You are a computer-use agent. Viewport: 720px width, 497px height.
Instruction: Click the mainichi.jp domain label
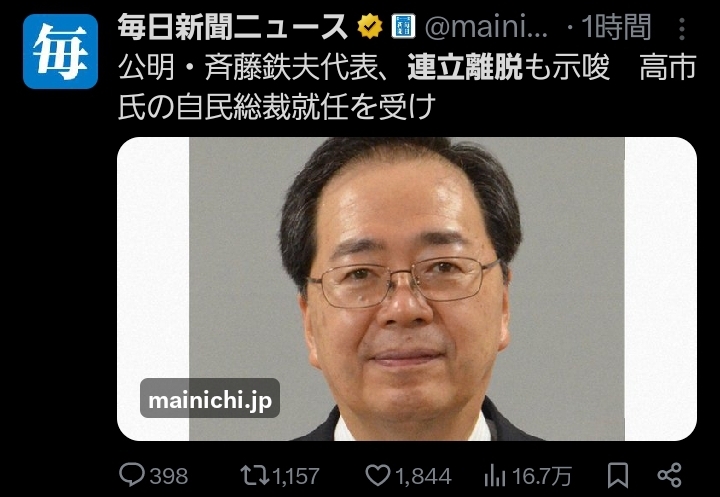click(x=210, y=399)
